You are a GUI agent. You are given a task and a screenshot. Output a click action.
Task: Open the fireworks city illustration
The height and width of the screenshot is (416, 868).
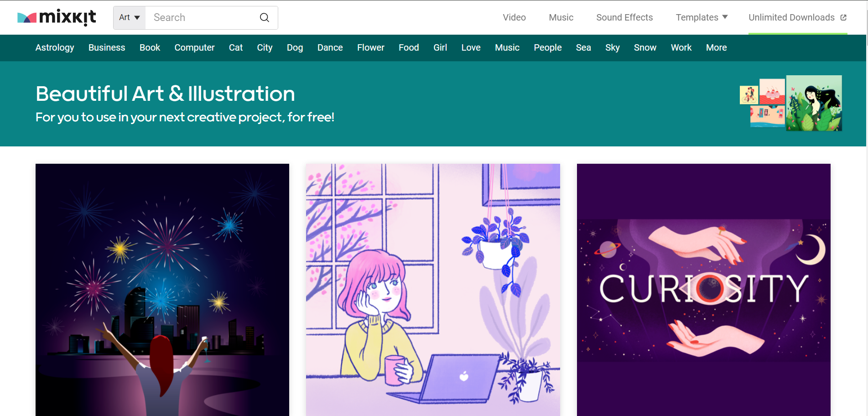162,290
